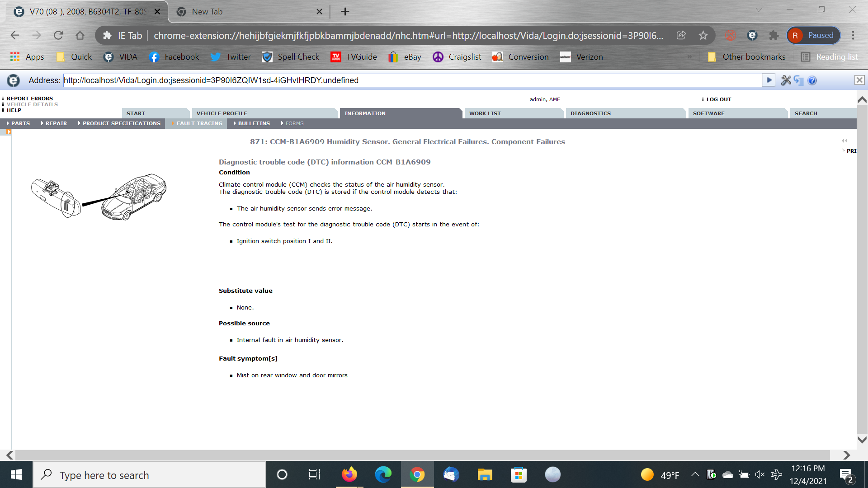Open Firefox from the Windows taskbar

(349, 475)
